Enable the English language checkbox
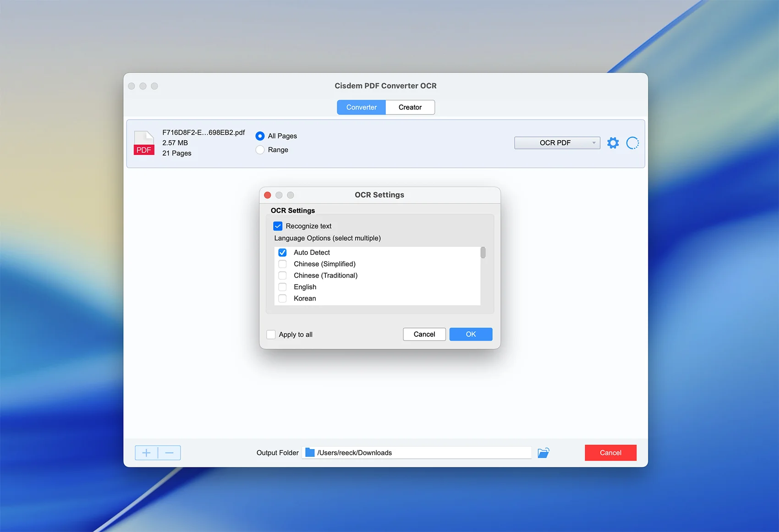The height and width of the screenshot is (532, 779). 283,287
